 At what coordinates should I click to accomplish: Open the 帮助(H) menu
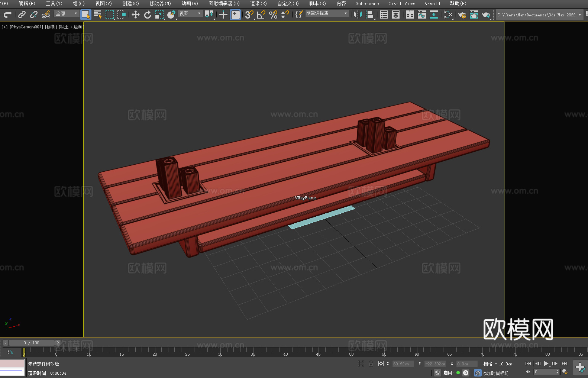[x=458, y=3]
